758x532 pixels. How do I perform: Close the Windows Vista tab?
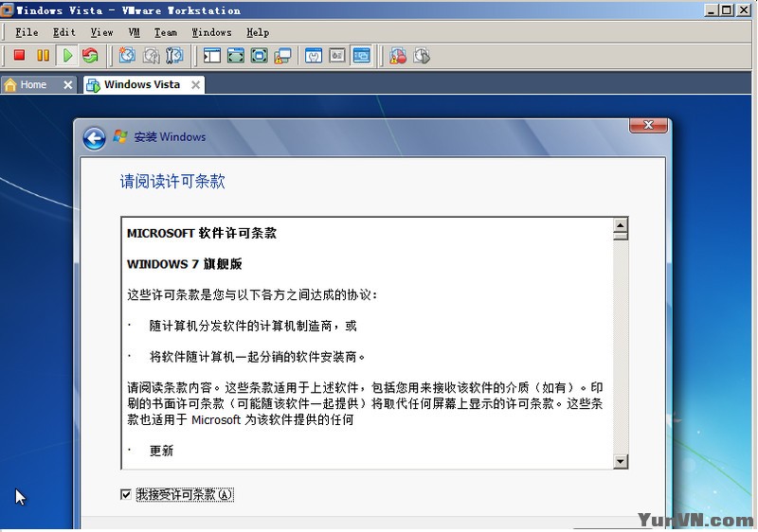point(196,85)
